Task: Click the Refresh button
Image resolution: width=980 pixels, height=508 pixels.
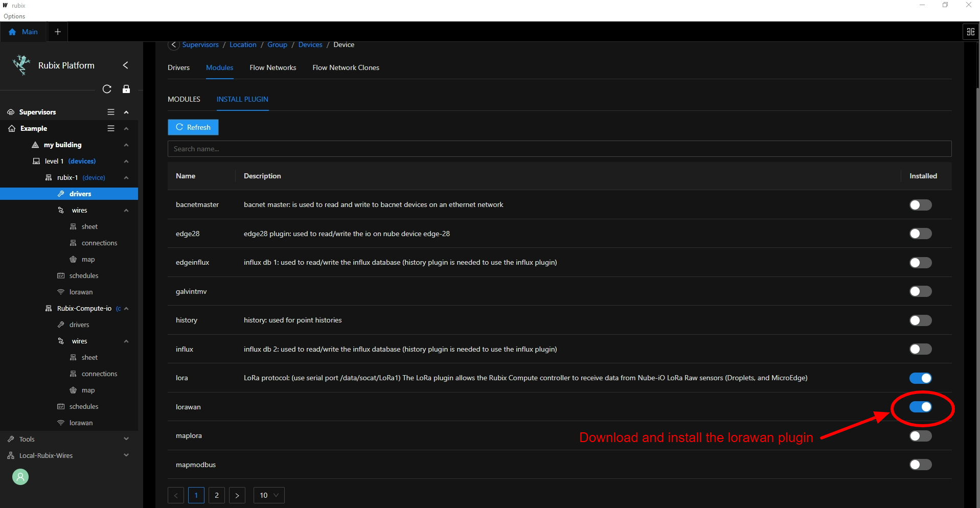Action: (x=193, y=127)
